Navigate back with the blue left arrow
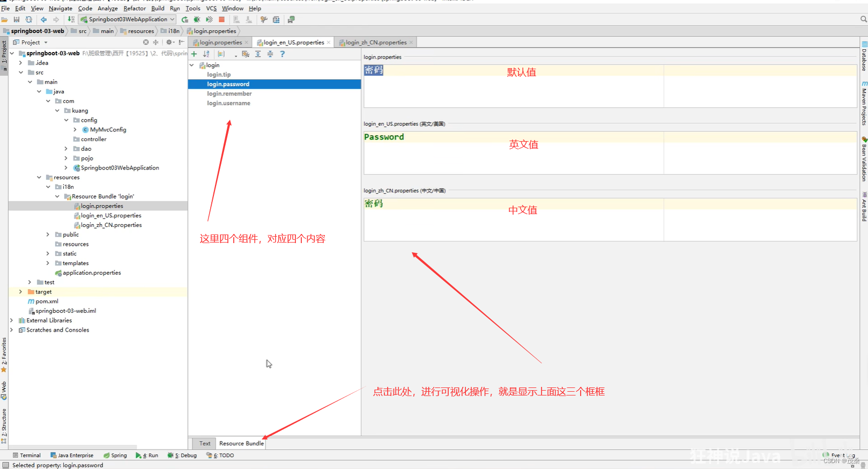 pyautogui.click(x=44, y=19)
